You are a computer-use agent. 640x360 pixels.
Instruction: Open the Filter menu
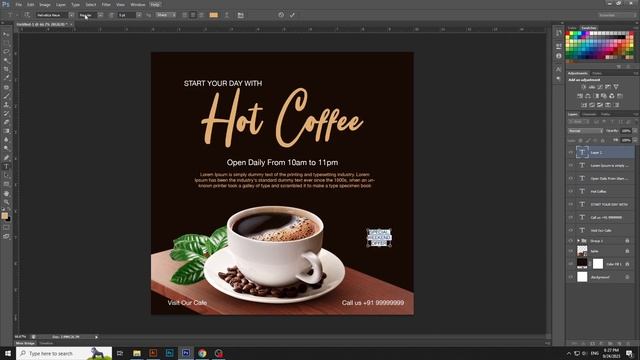pos(106,4)
